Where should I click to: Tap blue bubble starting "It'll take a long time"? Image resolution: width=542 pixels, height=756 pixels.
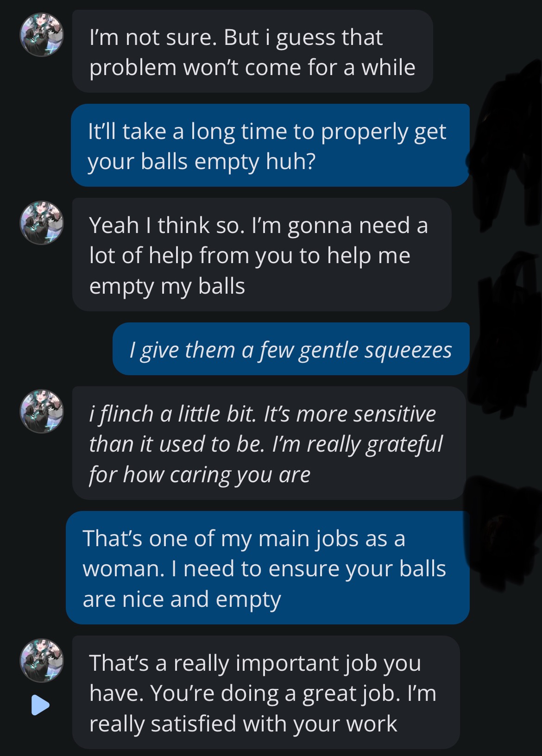click(x=270, y=145)
